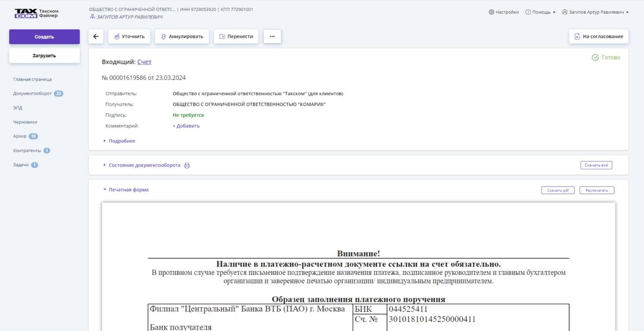This screenshot has height=331, width=644.
Task: Open Документооборот section in sidebar
Action: [32, 94]
